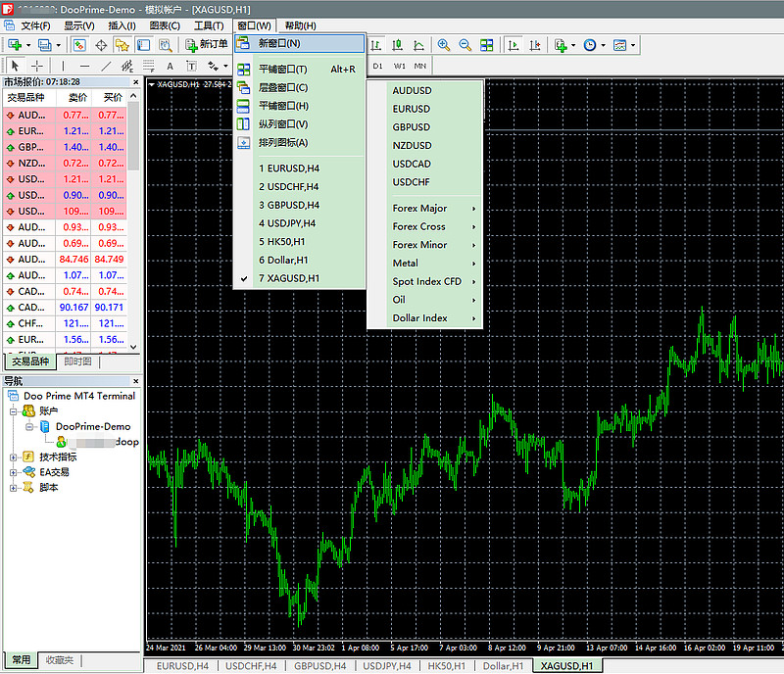Set timeframe to D1
784x674 pixels.
[x=377, y=66]
